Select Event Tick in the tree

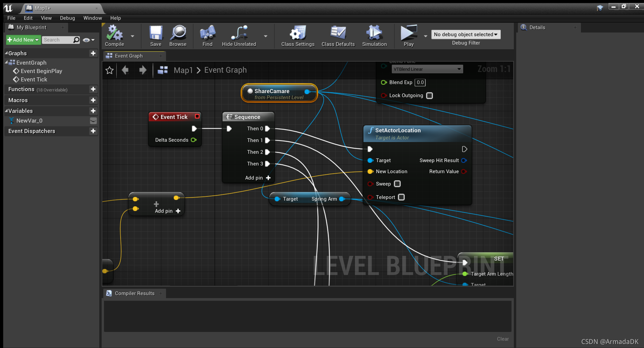[34, 79]
